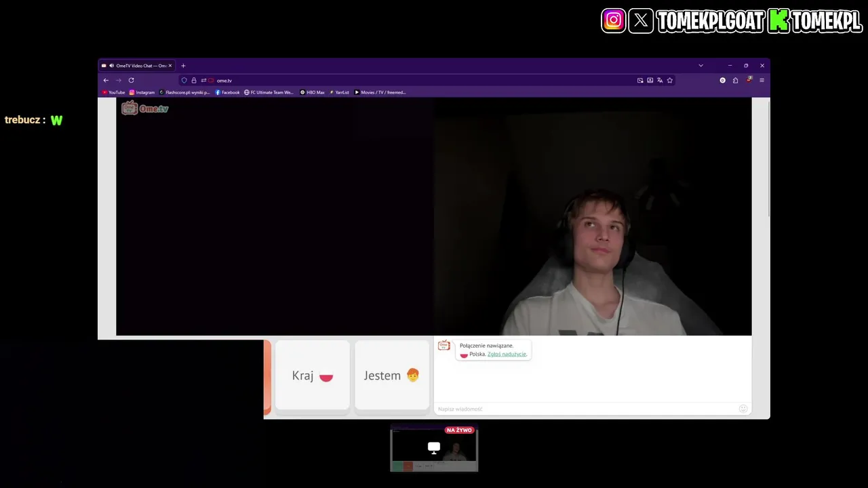This screenshot has width=868, height=488.
Task: Open the red extension icon with badge
Action: pyautogui.click(x=749, y=79)
